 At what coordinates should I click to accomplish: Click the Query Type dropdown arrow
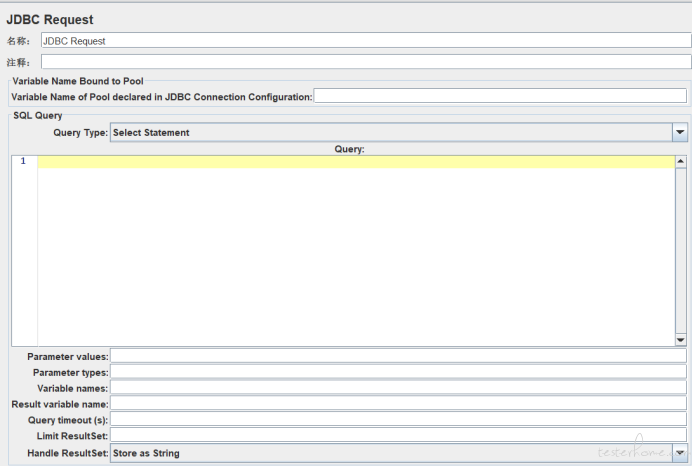(680, 132)
